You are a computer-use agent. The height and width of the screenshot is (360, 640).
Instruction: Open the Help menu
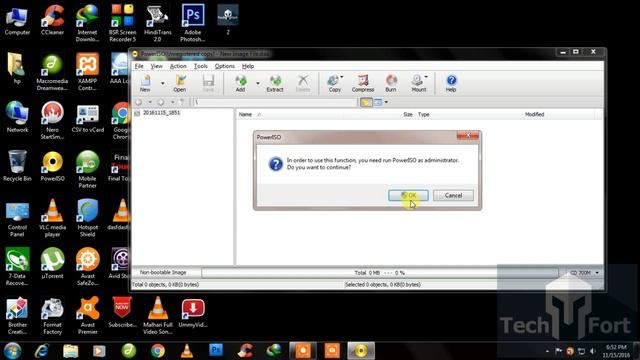(248, 66)
